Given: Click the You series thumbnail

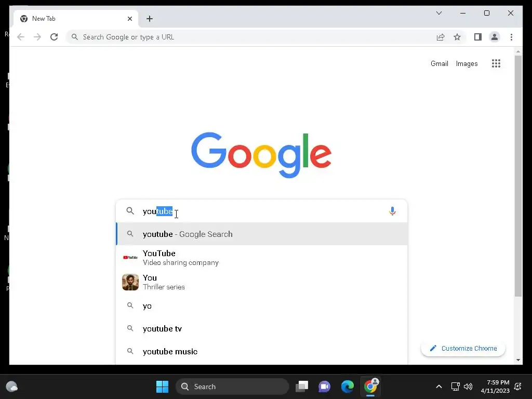Looking at the screenshot, I should [x=130, y=282].
